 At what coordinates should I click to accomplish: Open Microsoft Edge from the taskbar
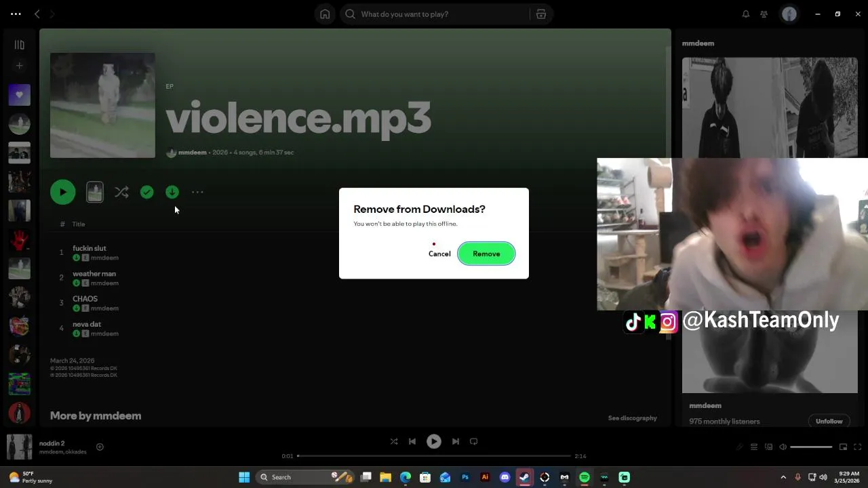(x=406, y=477)
